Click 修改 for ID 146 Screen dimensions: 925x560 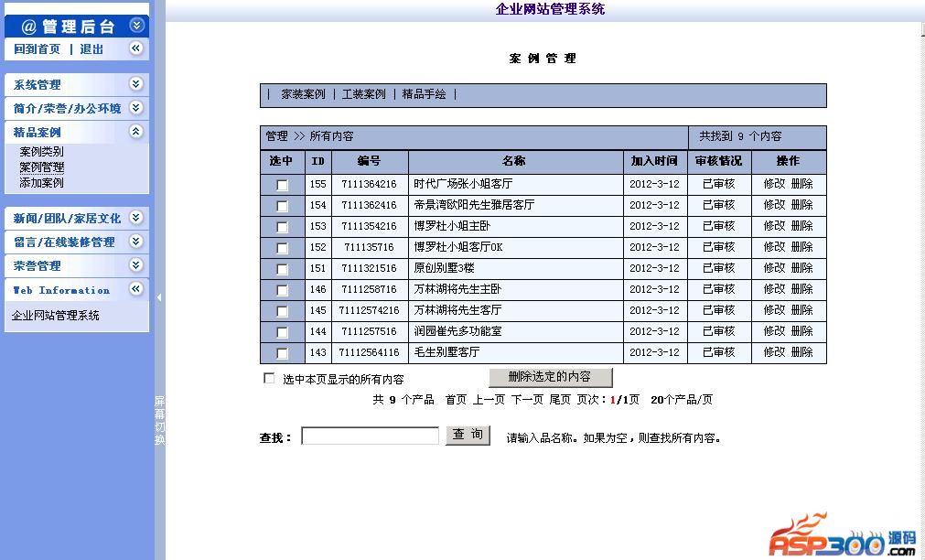[775, 289]
